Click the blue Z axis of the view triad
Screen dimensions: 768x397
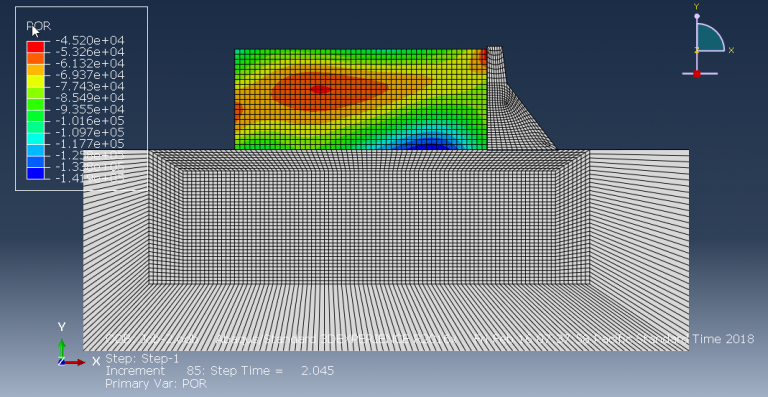pyautogui.click(x=61, y=362)
